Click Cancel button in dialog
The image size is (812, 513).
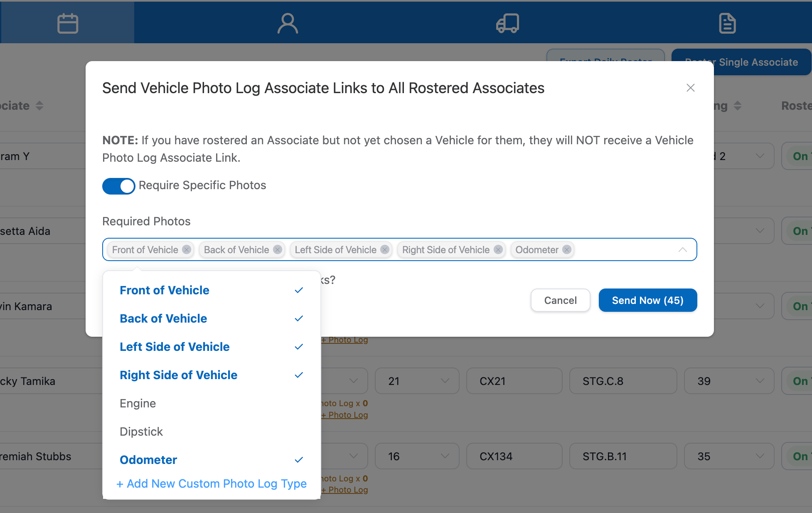(560, 300)
